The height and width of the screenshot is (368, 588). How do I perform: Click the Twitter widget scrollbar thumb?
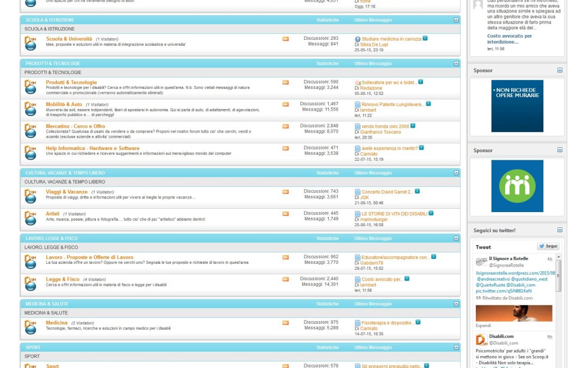[x=559, y=276]
